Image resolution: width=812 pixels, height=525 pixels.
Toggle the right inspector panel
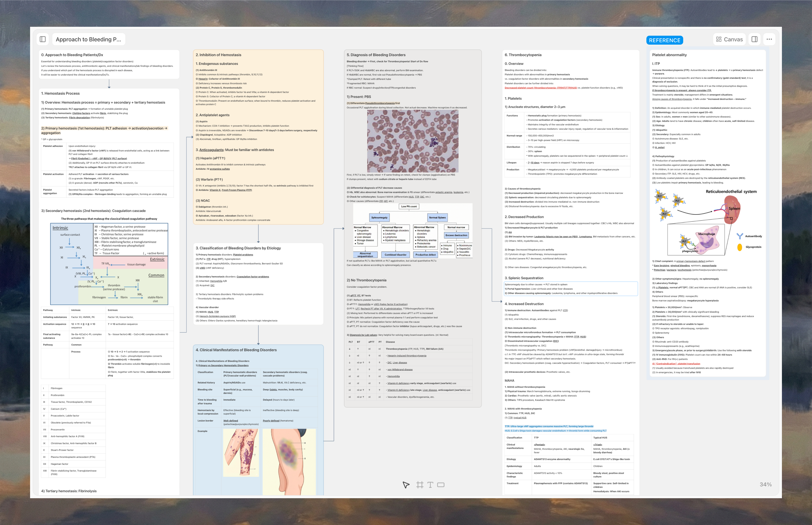(754, 39)
